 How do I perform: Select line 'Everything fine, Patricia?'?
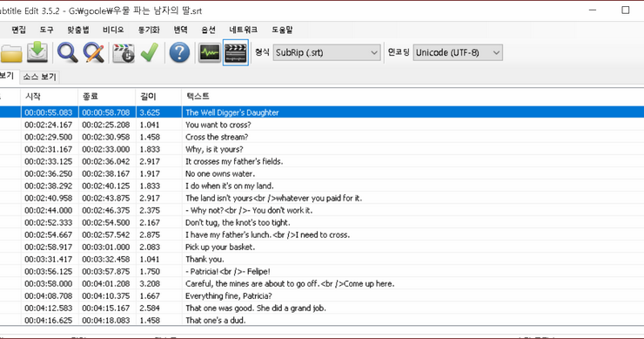pos(322,295)
